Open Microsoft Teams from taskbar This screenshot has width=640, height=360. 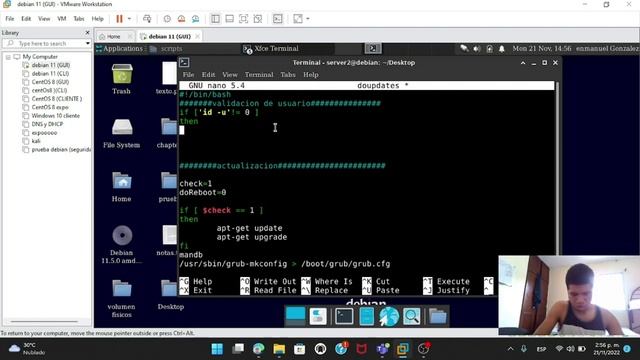[x=382, y=349]
